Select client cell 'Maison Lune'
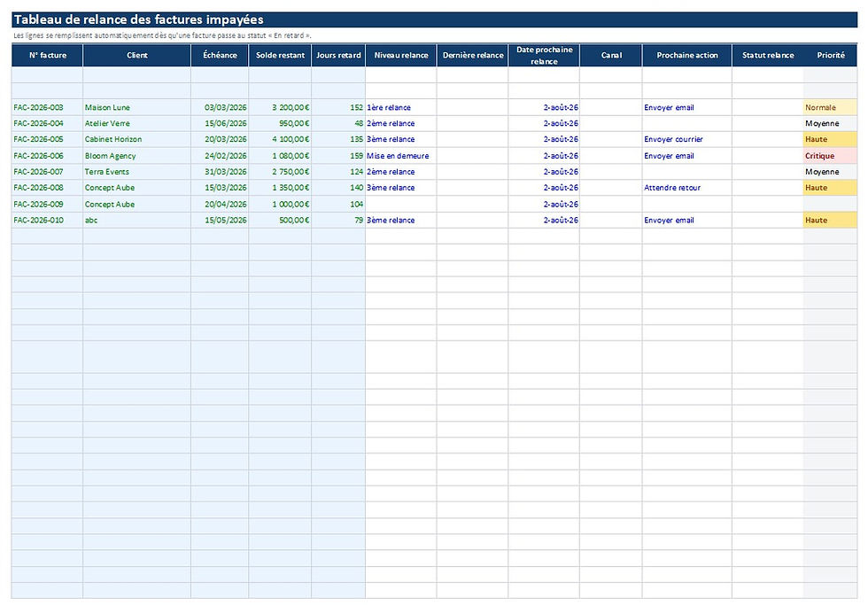 click(136, 107)
